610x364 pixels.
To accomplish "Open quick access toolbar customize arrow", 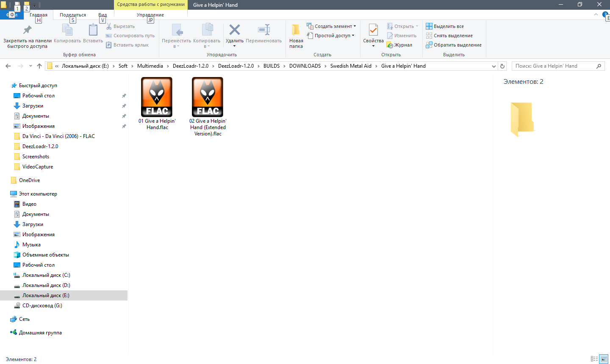I will click(x=35, y=5).
